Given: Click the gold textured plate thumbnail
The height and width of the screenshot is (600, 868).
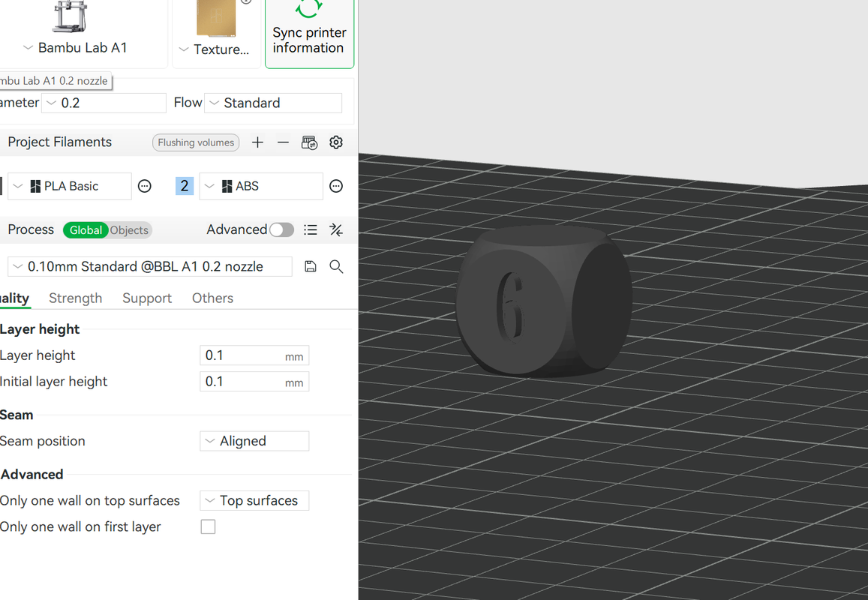Looking at the screenshot, I should pos(216,17).
